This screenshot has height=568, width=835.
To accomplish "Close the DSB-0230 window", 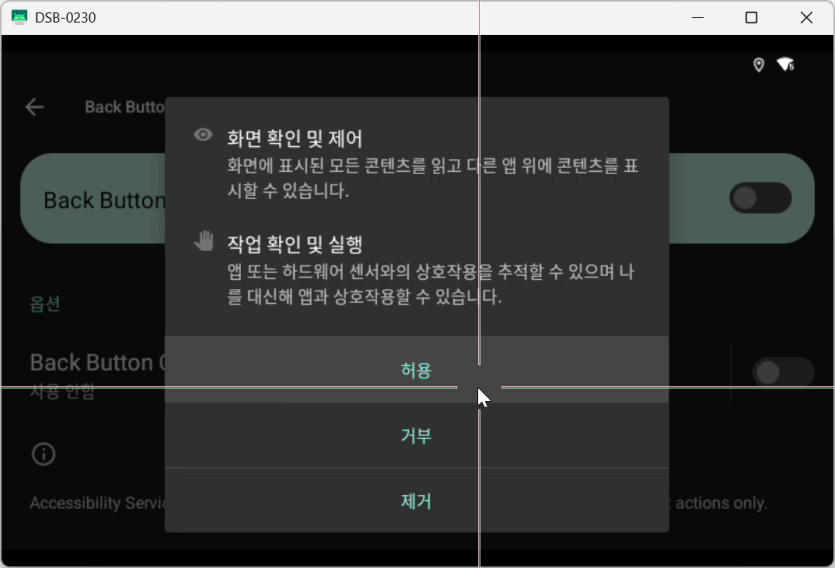I will pyautogui.click(x=806, y=18).
